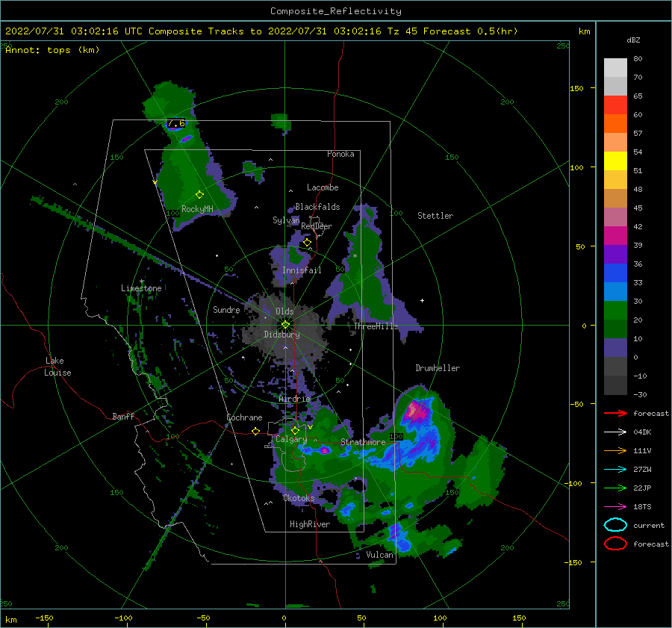Click the Okotoks label
The height and width of the screenshot is (628, 672).
[x=299, y=498]
